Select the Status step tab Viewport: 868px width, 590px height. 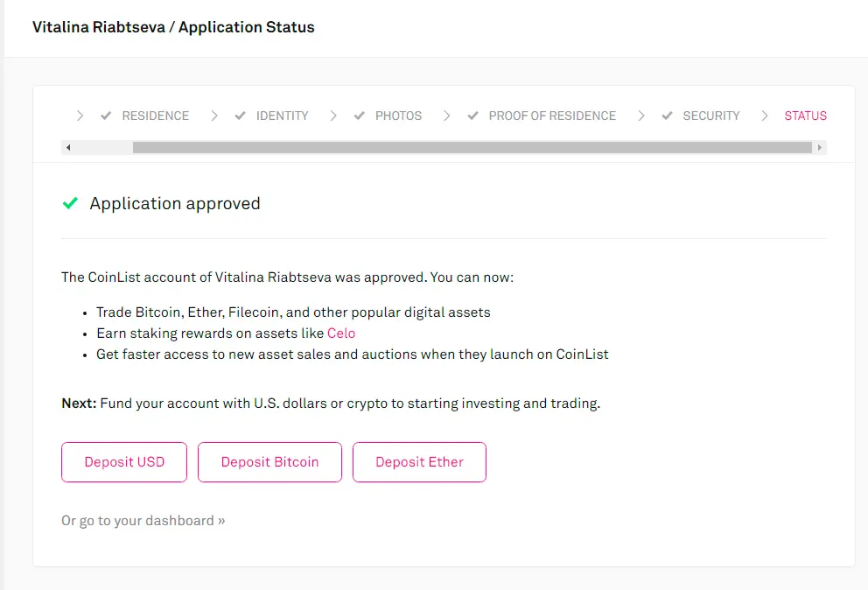805,116
